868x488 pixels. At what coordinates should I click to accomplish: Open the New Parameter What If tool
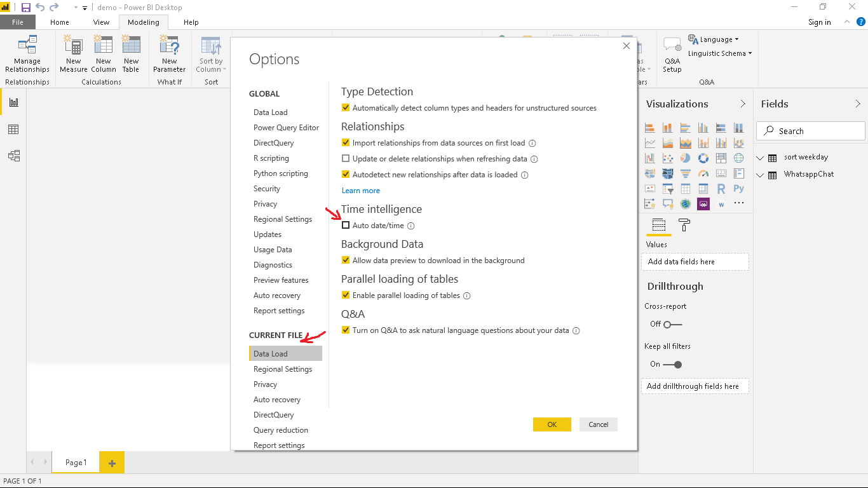169,55
